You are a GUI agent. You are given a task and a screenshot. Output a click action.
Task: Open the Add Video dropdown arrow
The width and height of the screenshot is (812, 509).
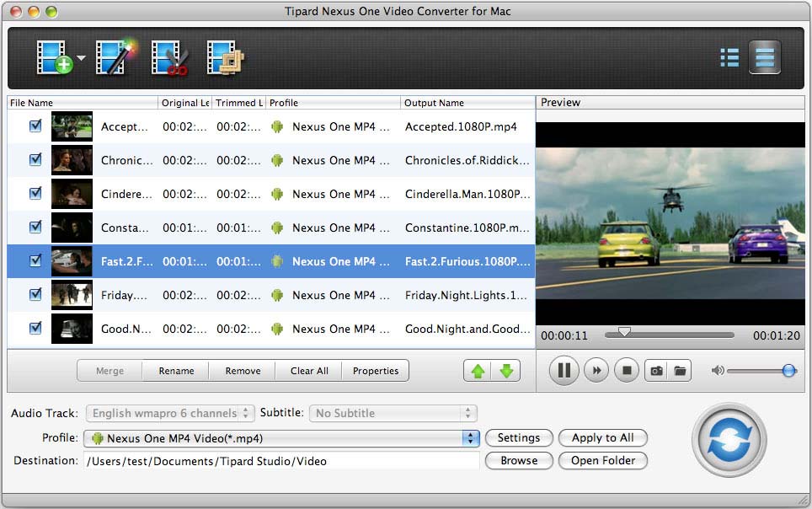click(x=82, y=57)
